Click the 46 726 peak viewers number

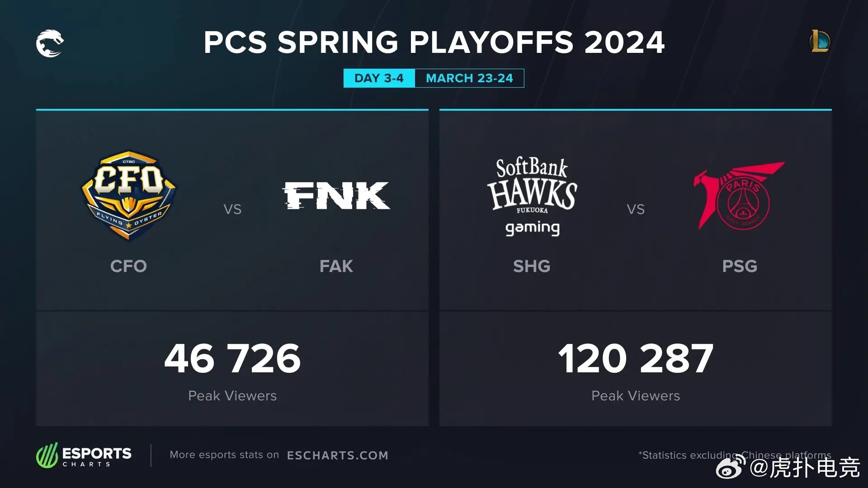(232, 359)
